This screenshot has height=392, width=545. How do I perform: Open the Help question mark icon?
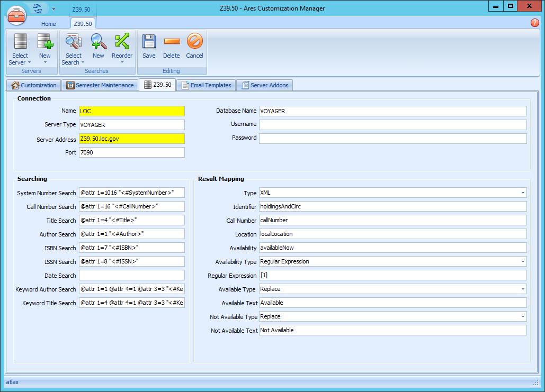(x=534, y=23)
